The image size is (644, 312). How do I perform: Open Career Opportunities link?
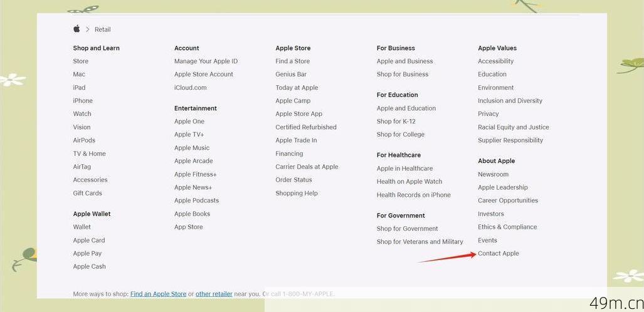508,200
